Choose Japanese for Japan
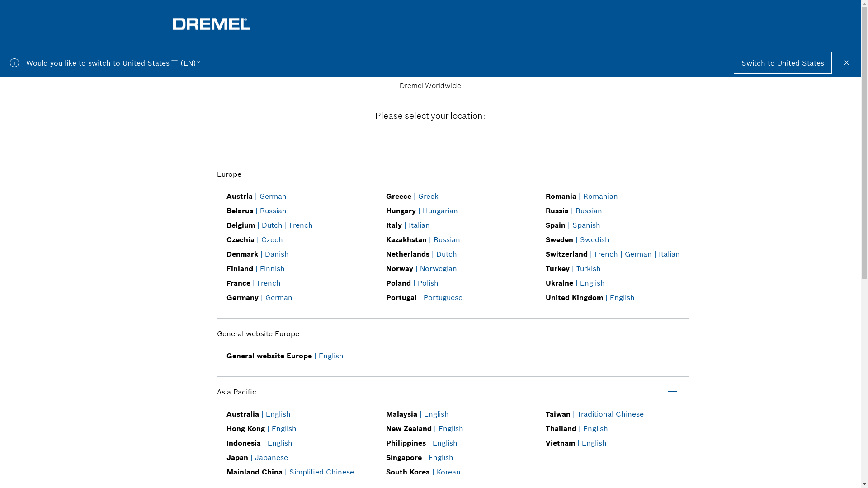Screen dimensions: 868x488 pyautogui.click(x=271, y=457)
